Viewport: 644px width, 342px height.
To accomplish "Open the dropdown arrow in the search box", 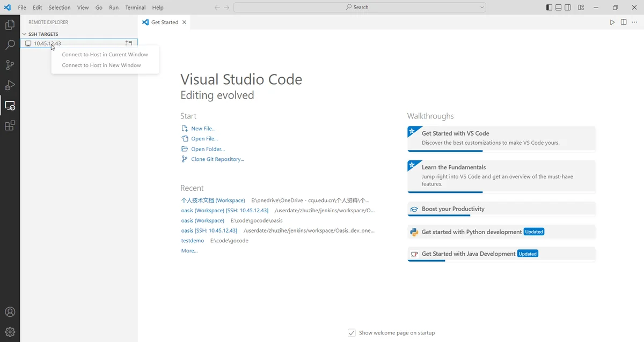I will point(481,8).
